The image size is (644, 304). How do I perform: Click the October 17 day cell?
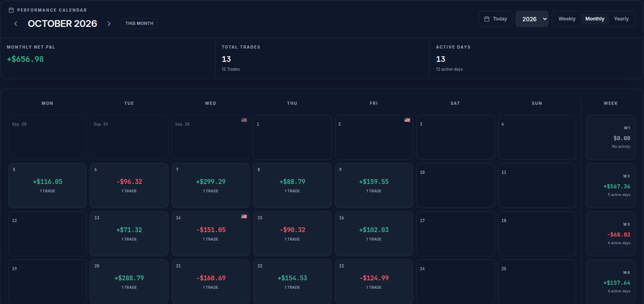pos(456,234)
